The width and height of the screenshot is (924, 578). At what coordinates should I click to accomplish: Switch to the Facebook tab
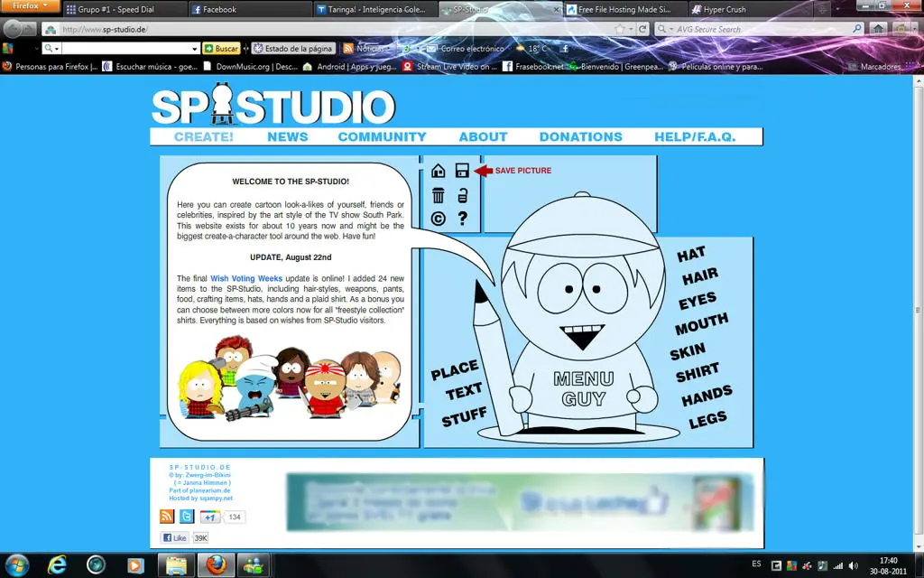pyautogui.click(x=250, y=9)
